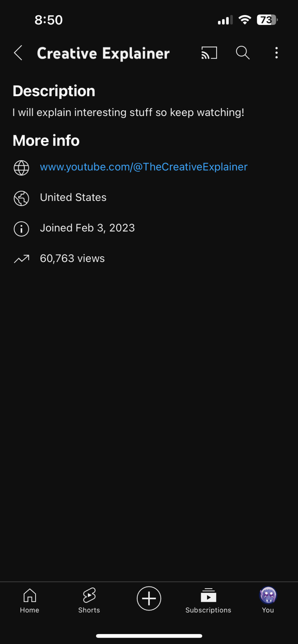This screenshot has width=298, height=644.
Task: Tap the United States location text
Action: coord(73,197)
